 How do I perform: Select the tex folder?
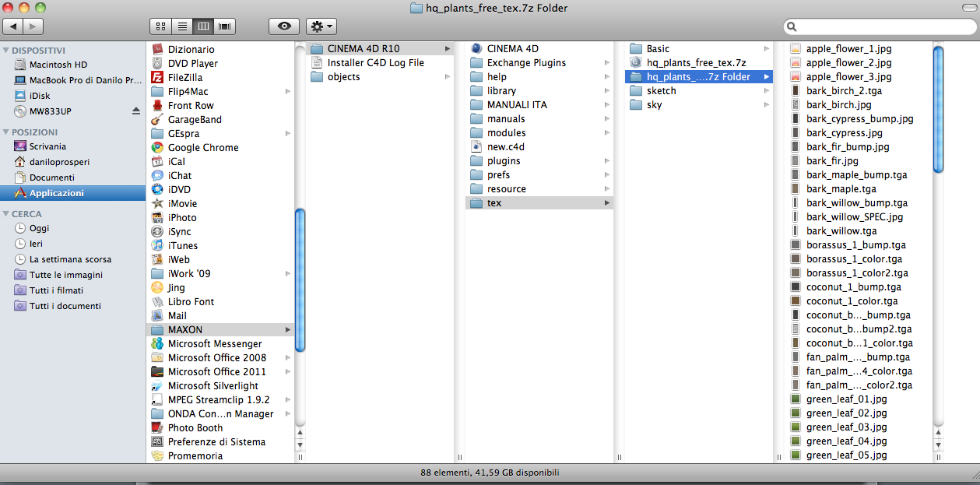[x=539, y=202]
